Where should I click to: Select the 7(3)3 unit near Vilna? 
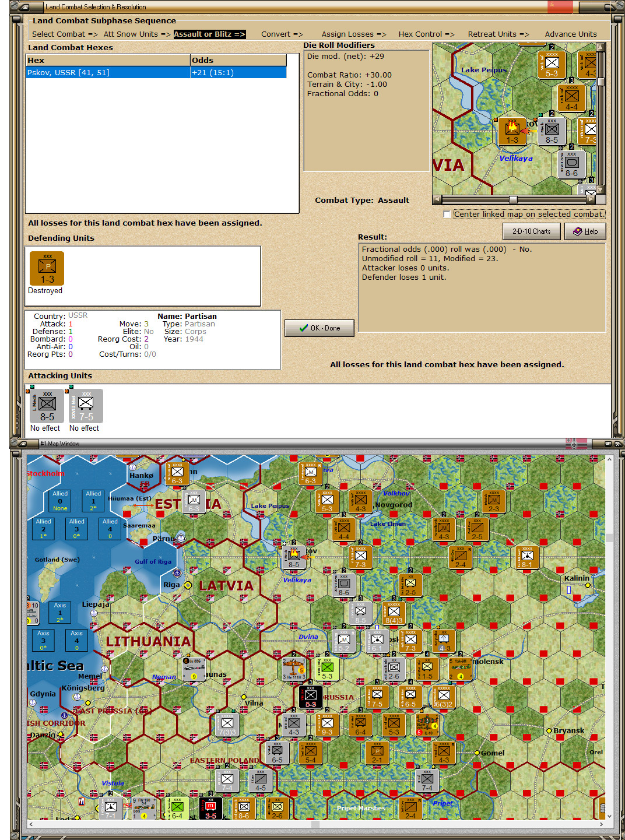pyautogui.click(x=227, y=725)
